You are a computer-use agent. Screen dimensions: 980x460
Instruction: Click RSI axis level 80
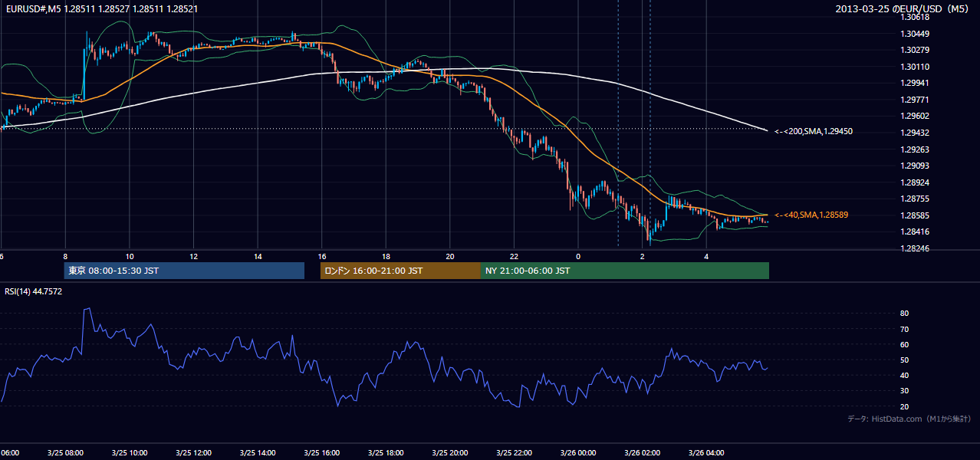point(905,314)
